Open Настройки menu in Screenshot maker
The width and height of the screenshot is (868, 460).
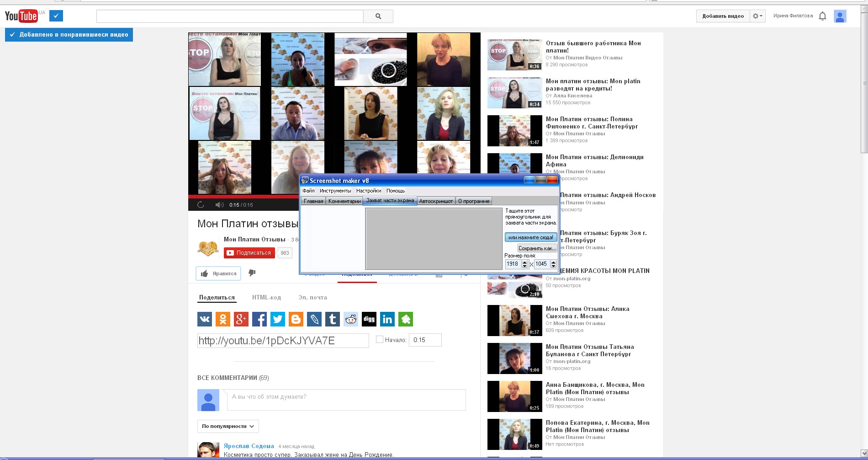point(369,191)
